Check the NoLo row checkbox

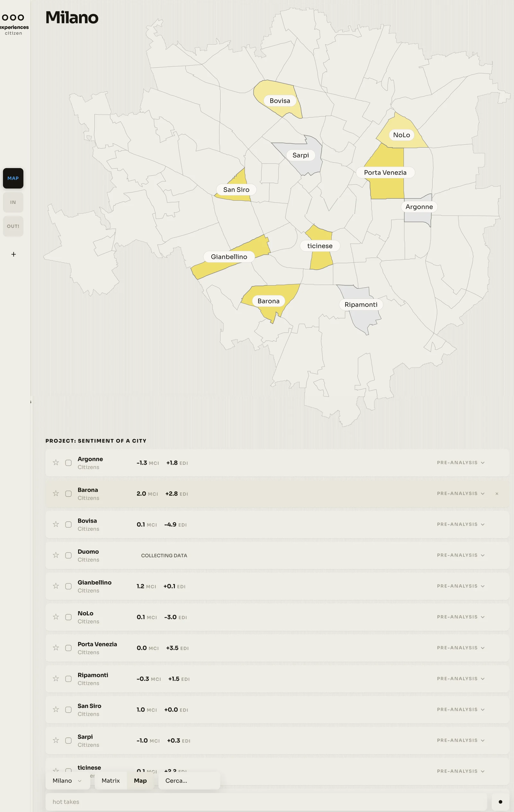[68, 617]
